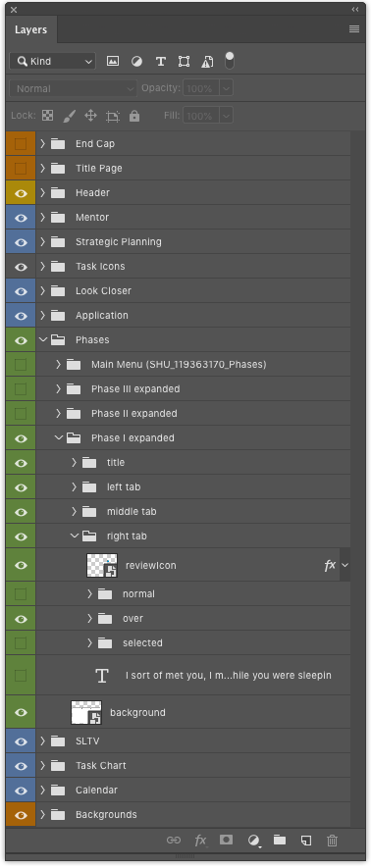371x868 pixels.
Task: Filter for adjustment layers icon
Action: [x=136, y=62]
